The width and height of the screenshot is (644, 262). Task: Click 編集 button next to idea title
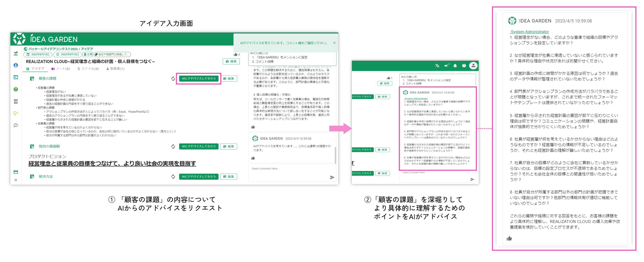[x=231, y=62]
